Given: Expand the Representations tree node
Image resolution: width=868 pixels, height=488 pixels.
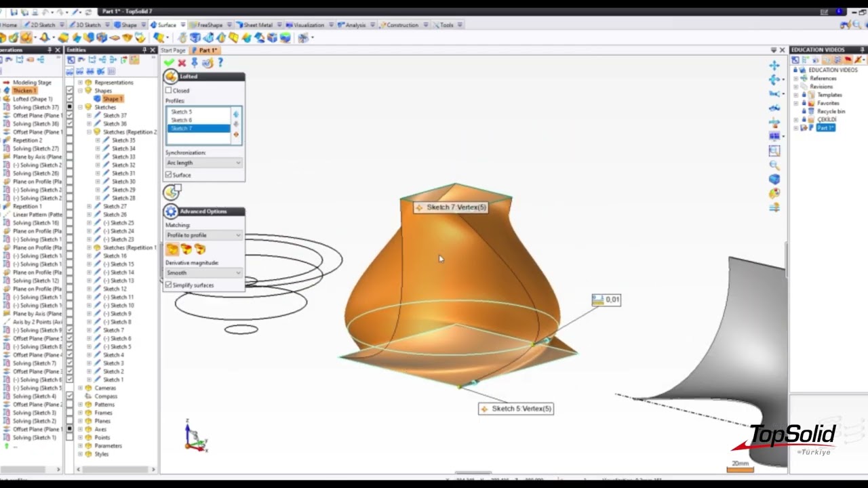Looking at the screenshot, I should [x=80, y=83].
